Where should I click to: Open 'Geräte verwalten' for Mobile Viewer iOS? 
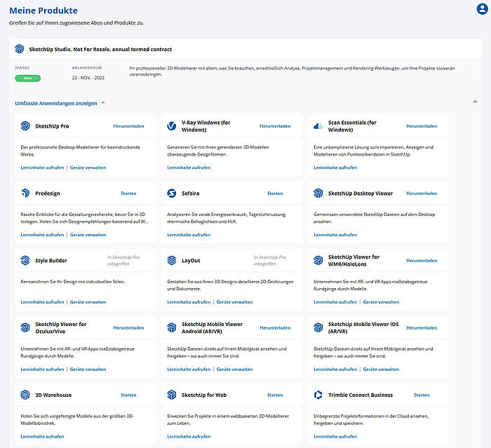(x=381, y=369)
